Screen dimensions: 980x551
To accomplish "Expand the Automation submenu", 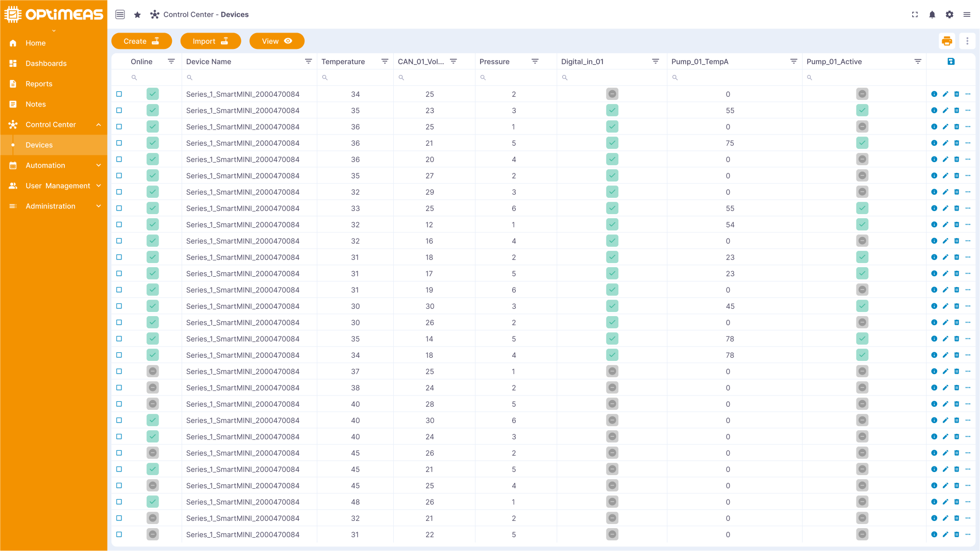I will [98, 166].
